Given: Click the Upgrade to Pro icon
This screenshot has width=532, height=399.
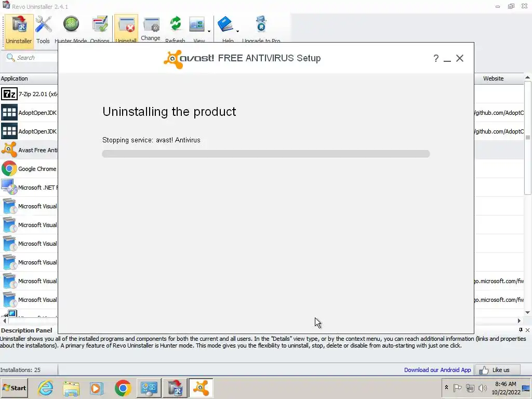Looking at the screenshot, I should pos(261,24).
